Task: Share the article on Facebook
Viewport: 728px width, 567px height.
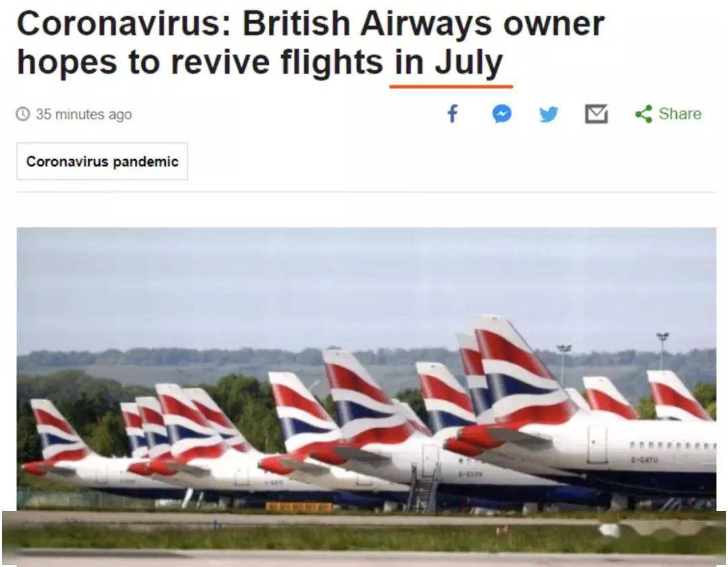Action: coord(452,113)
